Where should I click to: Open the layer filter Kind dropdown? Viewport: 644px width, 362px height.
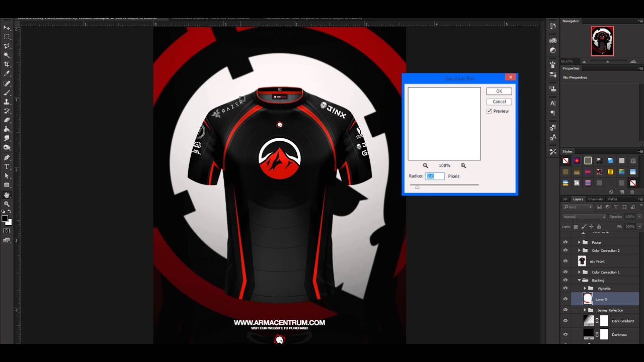[x=578, y=207]
